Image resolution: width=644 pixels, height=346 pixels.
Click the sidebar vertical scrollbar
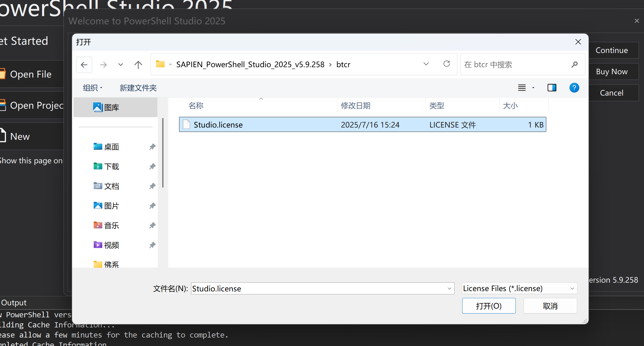click(x=163, y=153)
